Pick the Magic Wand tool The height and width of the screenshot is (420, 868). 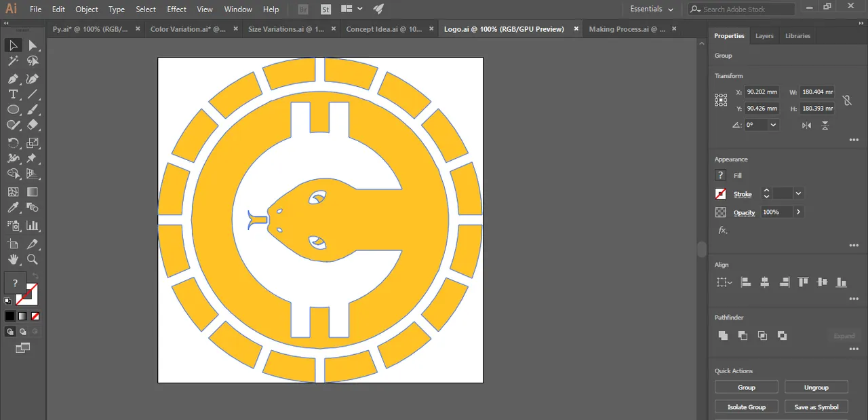(x=13, y=62)
